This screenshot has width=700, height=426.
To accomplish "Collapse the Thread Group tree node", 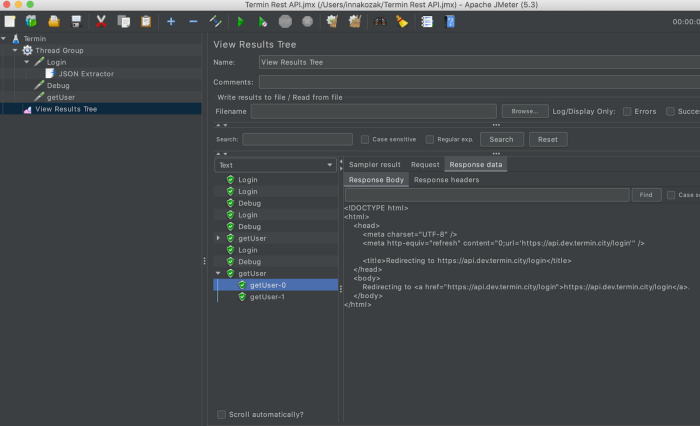I will pyautogui.click(x=16, y=50).
